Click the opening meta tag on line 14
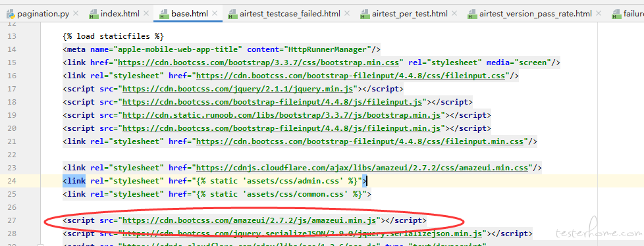Viewport: 644px width, 246px height. [x=74, y=49]
